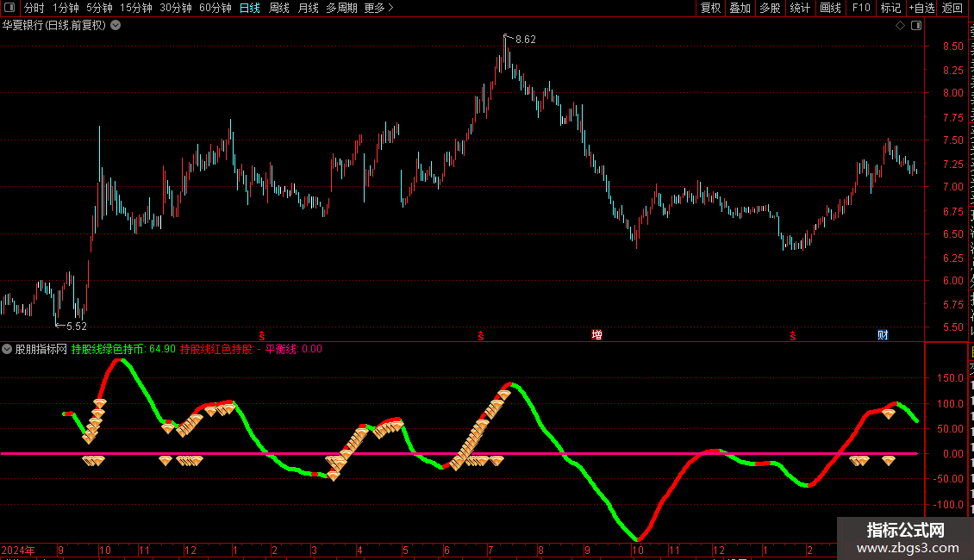The height and width of the screenshot is (560, 974).
Task: Select the 1分钟 period
Action: (66, 8)
